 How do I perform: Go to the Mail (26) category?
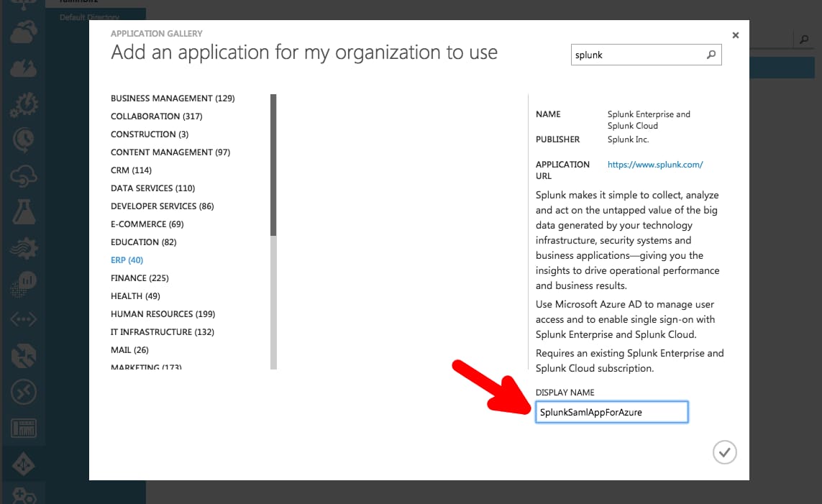pyautogui.click(x=129, y=349)
